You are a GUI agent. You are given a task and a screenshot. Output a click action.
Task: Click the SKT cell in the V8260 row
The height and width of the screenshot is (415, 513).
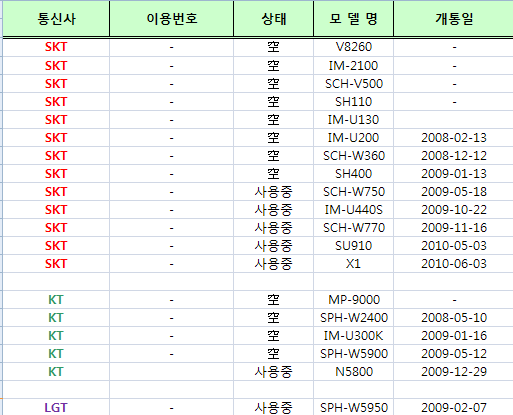(x=56, y=47)
